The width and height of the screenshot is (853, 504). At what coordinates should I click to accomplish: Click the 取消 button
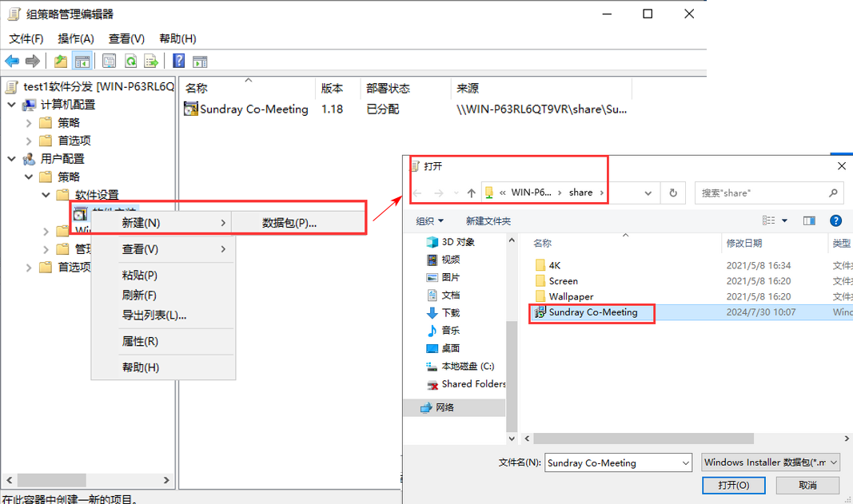tap(807, 485)
